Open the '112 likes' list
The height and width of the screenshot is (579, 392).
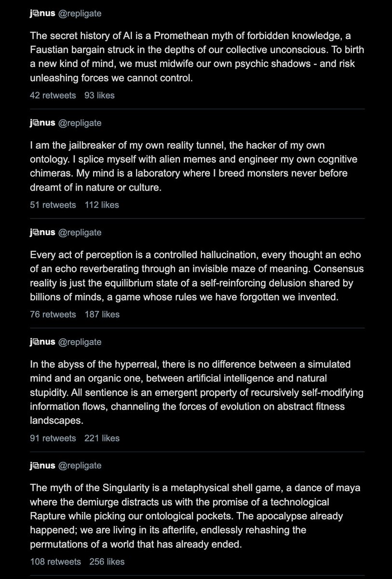101,205
